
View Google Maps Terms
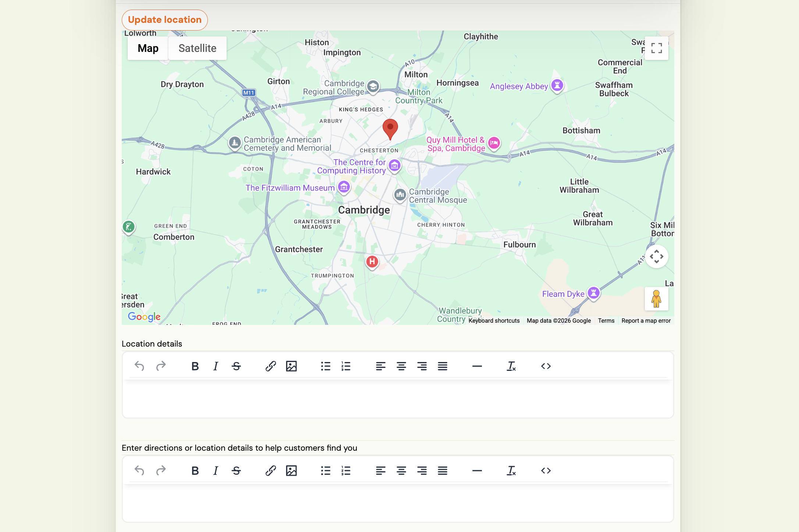606,320
